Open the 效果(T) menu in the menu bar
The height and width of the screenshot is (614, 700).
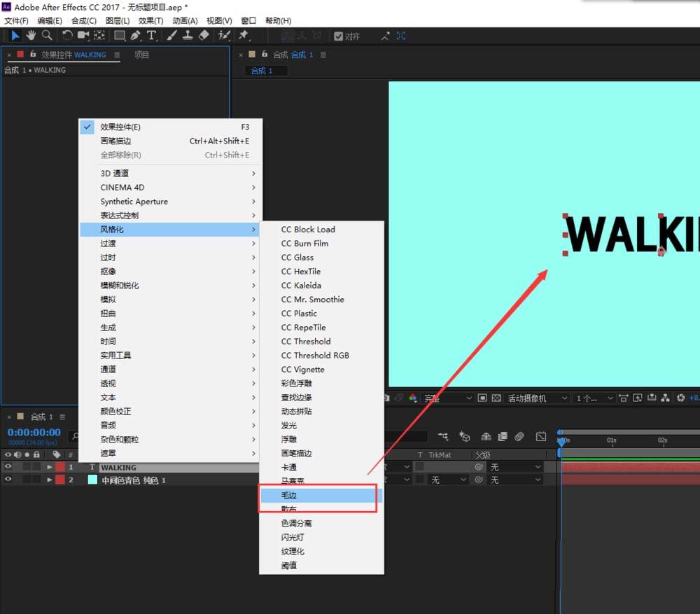tap(150, 20)
